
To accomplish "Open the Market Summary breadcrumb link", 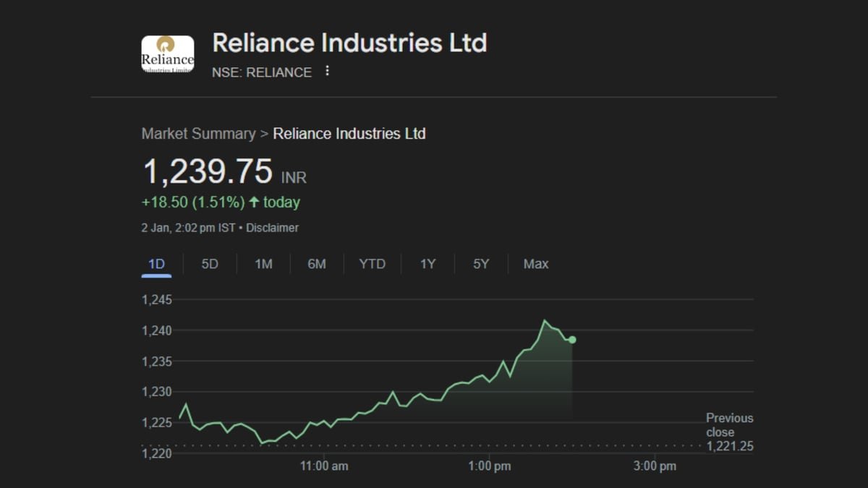I will (198, 134).
